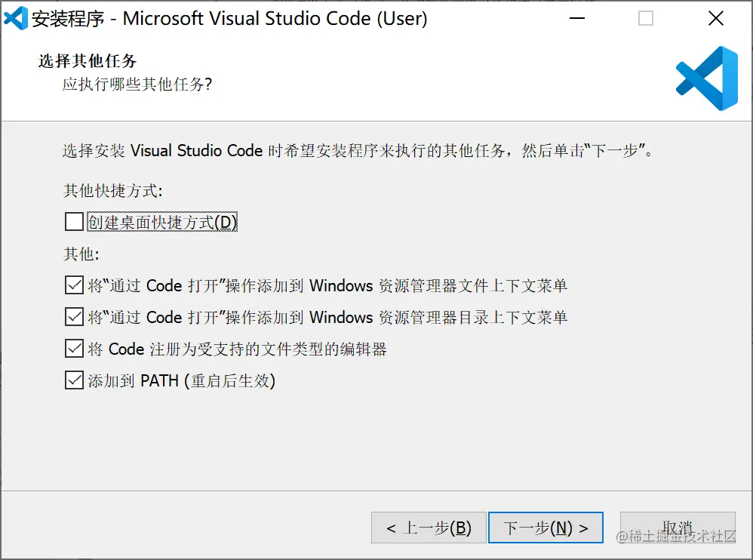Uncheck the Windows Explorer directory context menu option
This screenshot has width=753, height=560.
tap(74, 317)
